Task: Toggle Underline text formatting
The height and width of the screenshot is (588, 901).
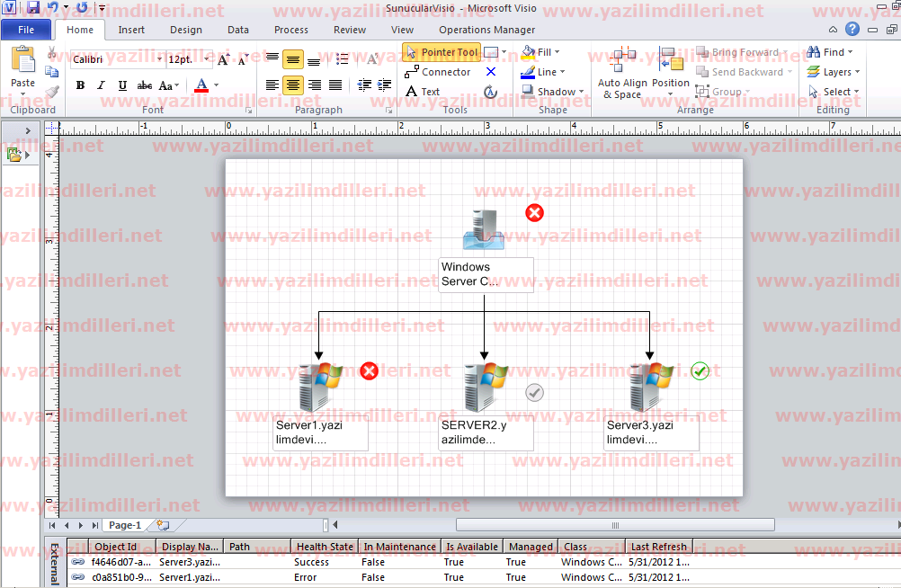Action: point(122,86)
